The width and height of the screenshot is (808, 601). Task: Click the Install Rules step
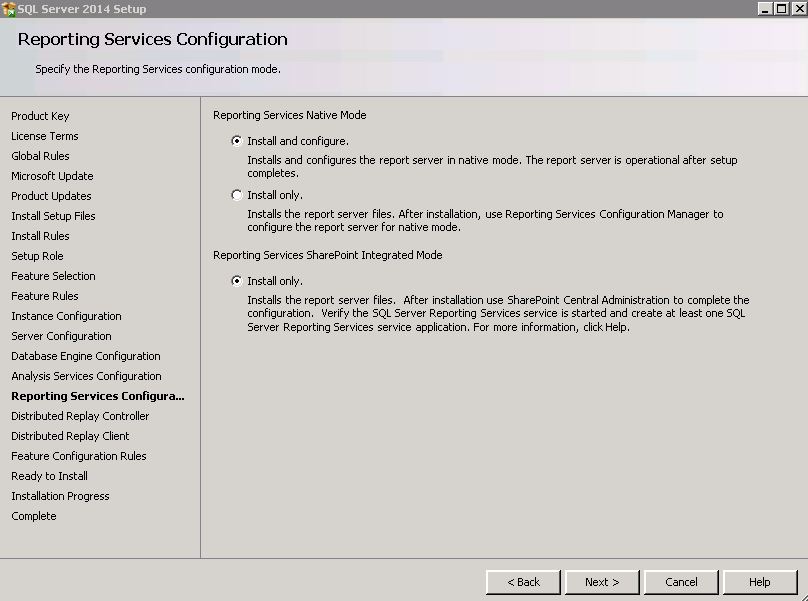(x=40, y=236)
